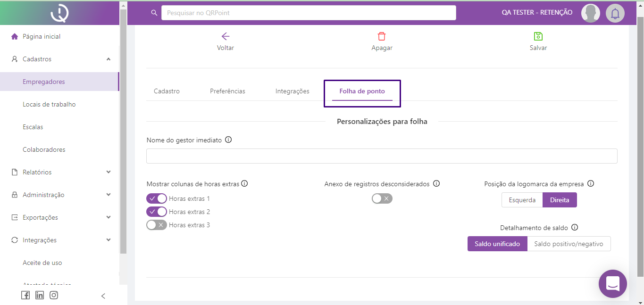This screenshot has width=644, height=305.
Task: Click the Voltar back arrow icon
Action: (x=226, y=36)
